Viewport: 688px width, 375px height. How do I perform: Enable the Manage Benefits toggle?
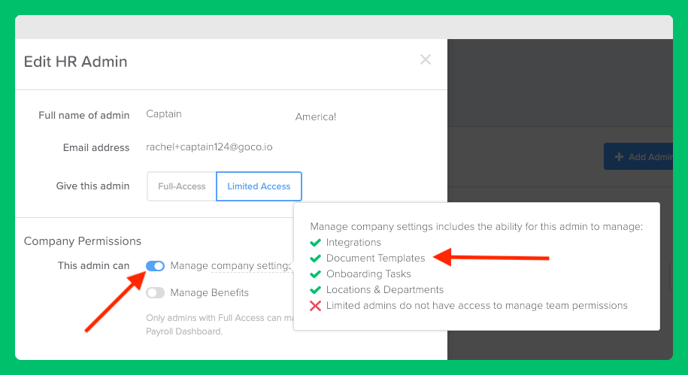click(x=155, y=293)
